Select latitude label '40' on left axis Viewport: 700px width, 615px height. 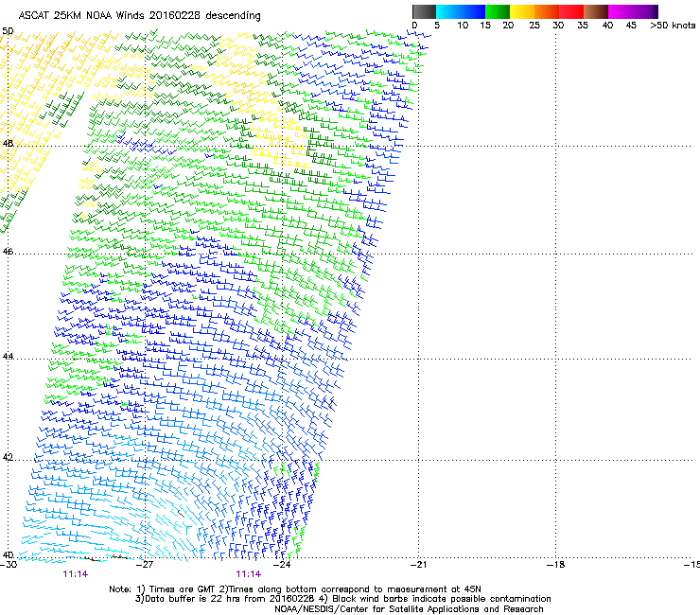point(8,555)
